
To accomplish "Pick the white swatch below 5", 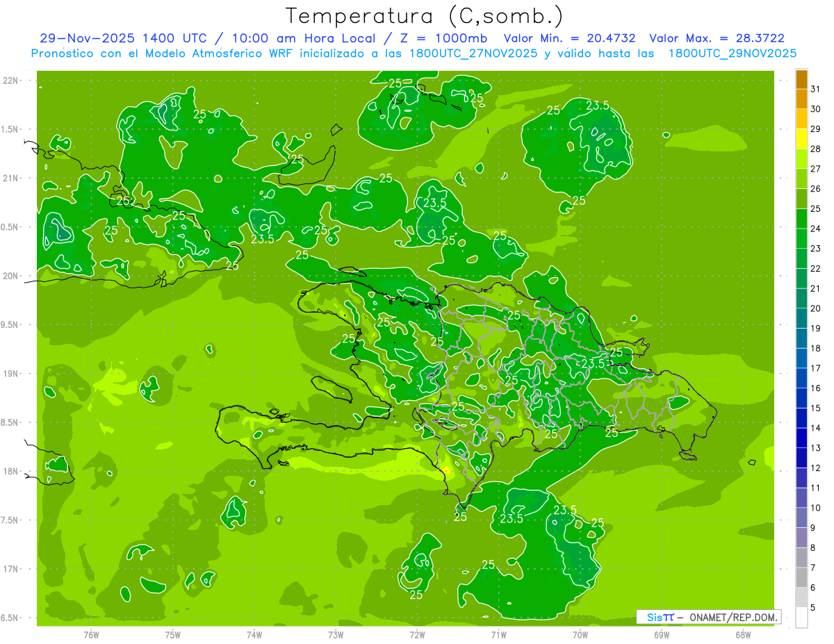I will 801,618.
